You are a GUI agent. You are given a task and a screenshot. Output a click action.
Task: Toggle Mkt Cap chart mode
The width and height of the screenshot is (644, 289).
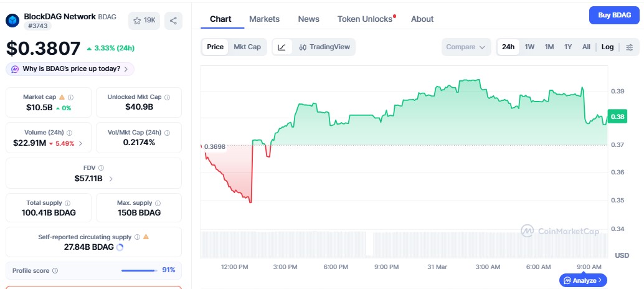[247, 47]
